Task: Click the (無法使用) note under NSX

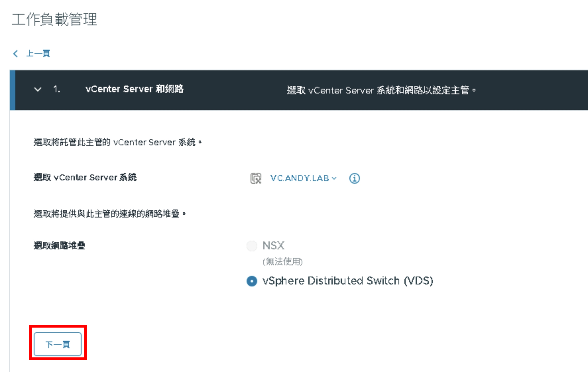Action: (283, 262)
